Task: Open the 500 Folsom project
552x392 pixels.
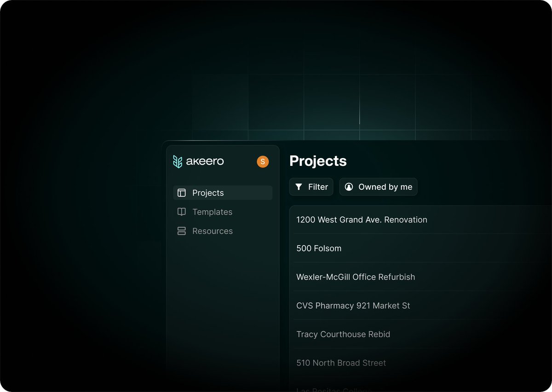Action: point(319,248)
